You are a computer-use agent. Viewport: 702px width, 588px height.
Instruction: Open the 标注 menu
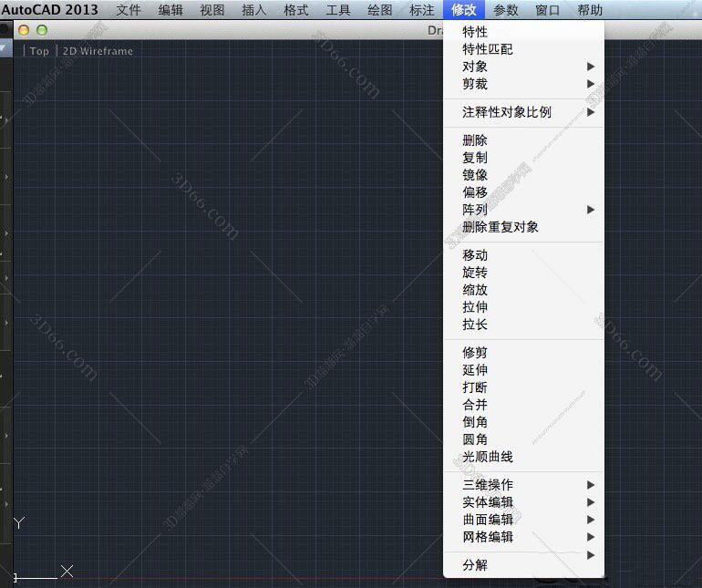click(x=422, y=10)
